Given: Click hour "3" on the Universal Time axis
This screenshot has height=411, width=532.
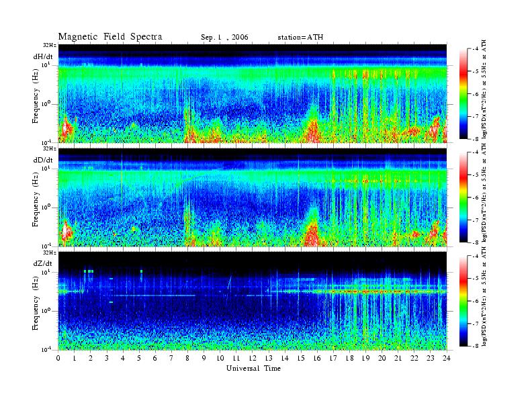Looking at the screenshot, I should coord(107,358).
